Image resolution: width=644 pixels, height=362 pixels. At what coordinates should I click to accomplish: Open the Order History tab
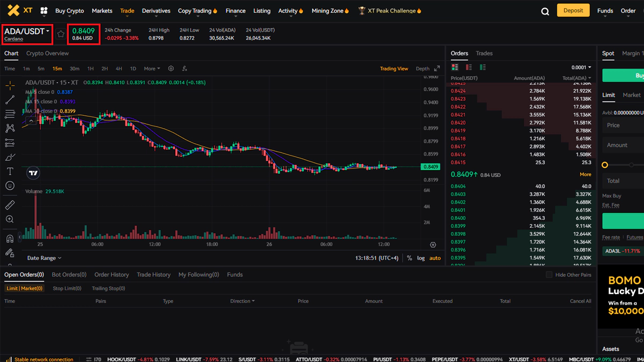point(112,275)
